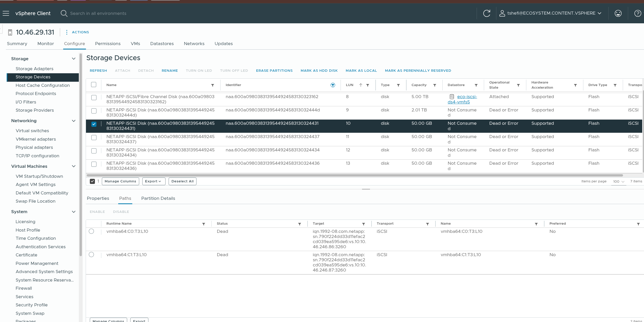Open the Datastores tab
Screen dimensions: 644x322
tap(162, 44)
